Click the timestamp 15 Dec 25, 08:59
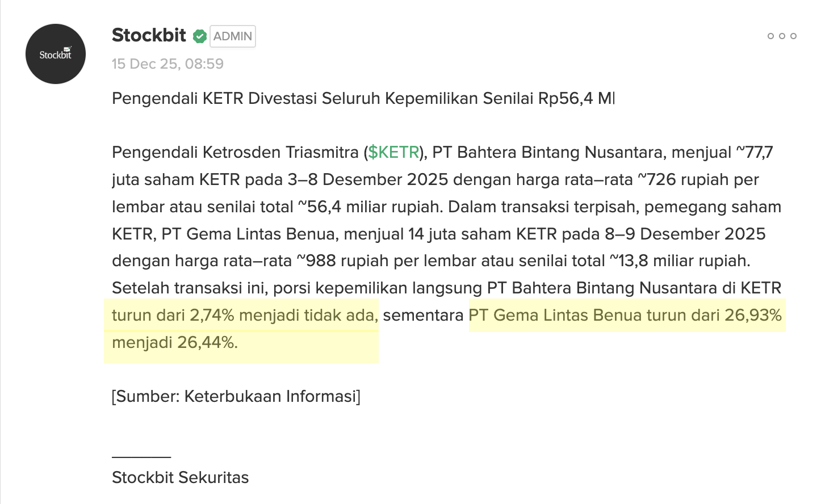 coord(167,64)
